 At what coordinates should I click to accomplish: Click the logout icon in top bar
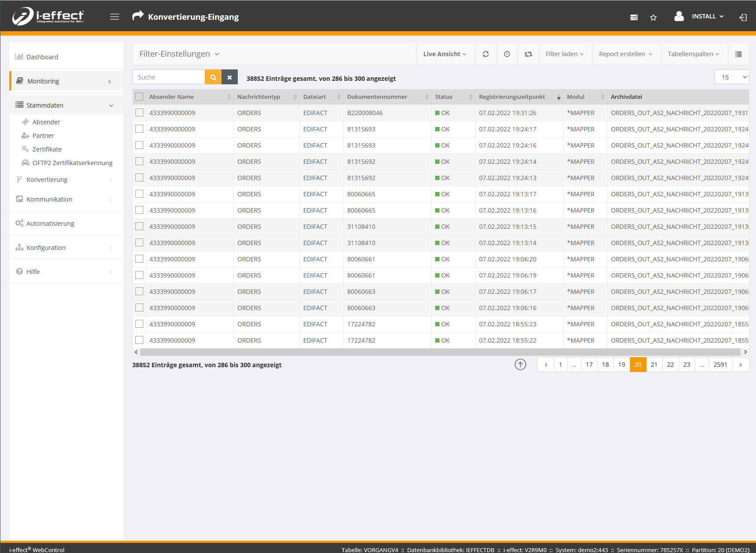(743, 18)
